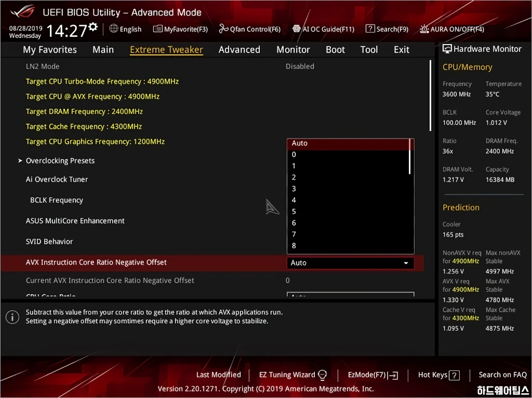This screenshot has height=398, width=532.
Task: Choose value 6 in dropdown list
Action: [x=348, y=223]
